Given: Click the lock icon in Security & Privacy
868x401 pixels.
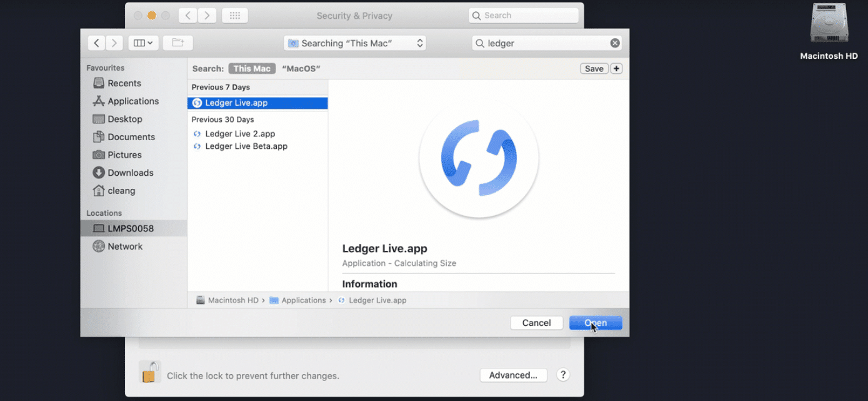Looking at the screenshot, I should [149, 372].
